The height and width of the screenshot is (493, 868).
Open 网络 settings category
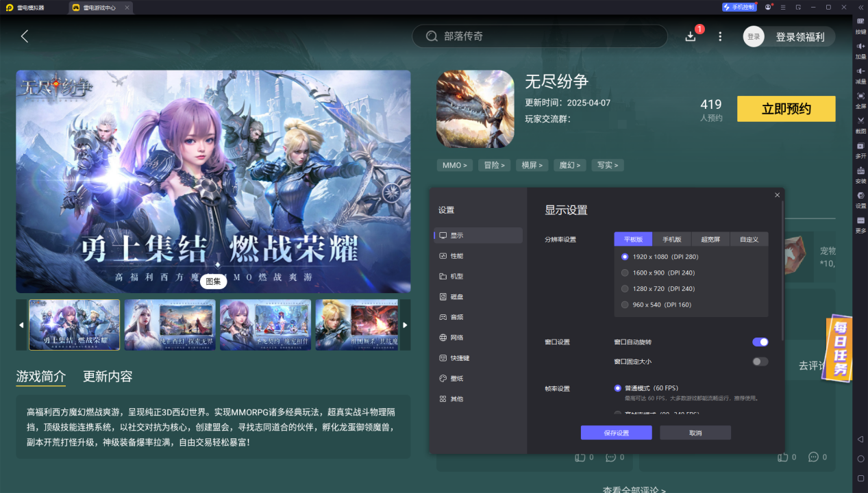(x=479, y=338)
